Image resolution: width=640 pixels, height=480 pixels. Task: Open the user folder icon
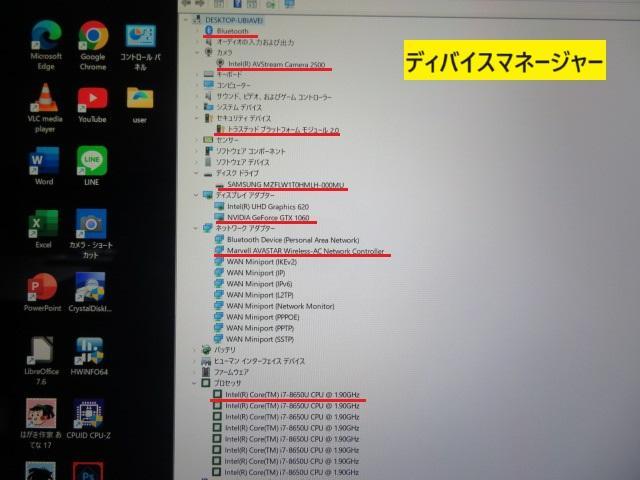point(140,105)
